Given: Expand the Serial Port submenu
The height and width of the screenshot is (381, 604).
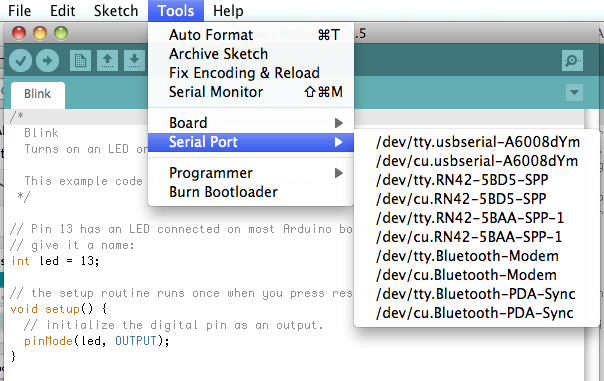Looking at the screenshot, I should pos(251,142).
